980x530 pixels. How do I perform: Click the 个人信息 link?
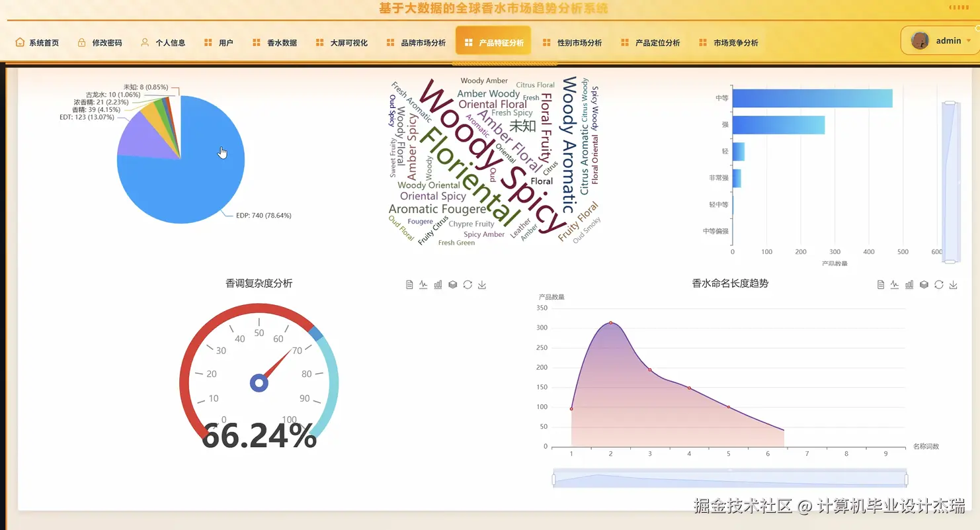(162, 41)
